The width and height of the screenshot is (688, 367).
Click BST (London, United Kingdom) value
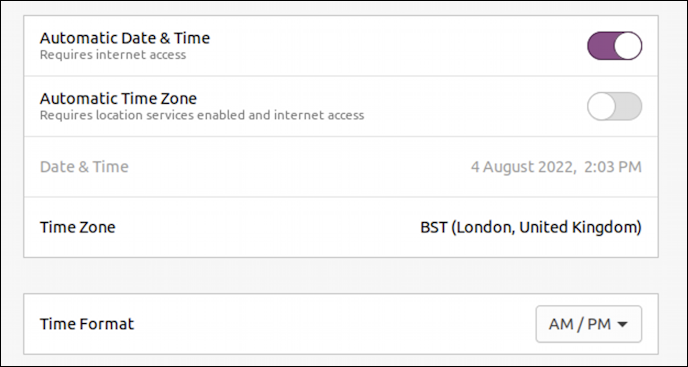531,227
